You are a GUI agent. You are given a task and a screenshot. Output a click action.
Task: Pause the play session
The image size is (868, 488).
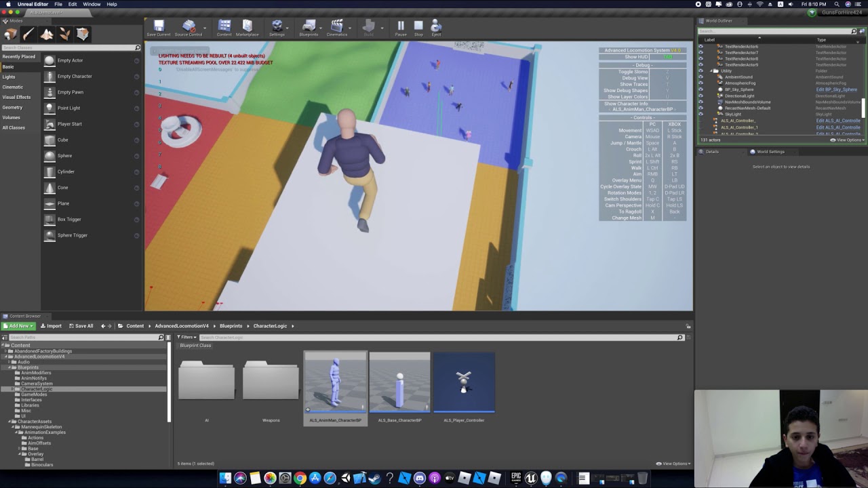(401, 28)
